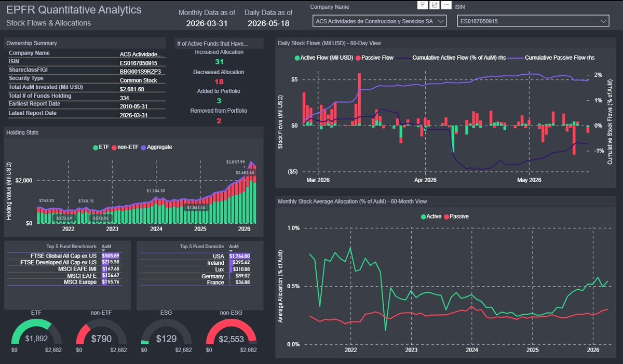This screenshot has width=623, height=364.
Task: Click the monthly data date 2026-03-31
Action: (x=207, y=23)
